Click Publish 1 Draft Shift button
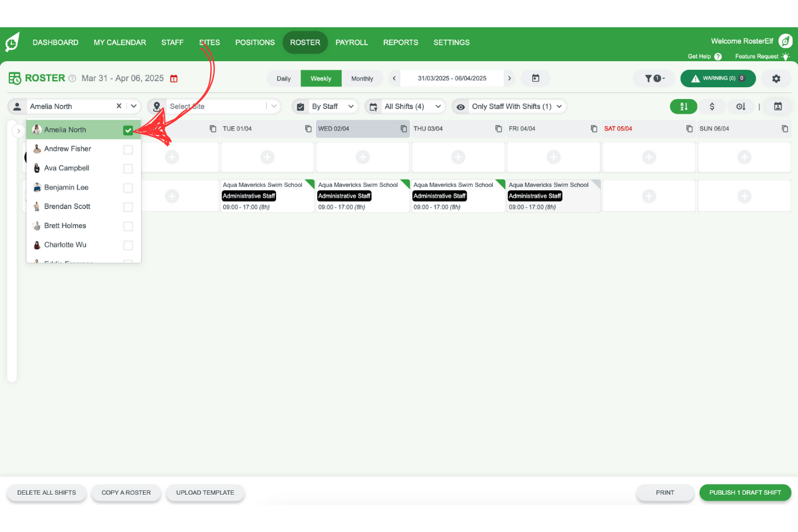This screenshot has height=532, width=798. coord(745,493)
